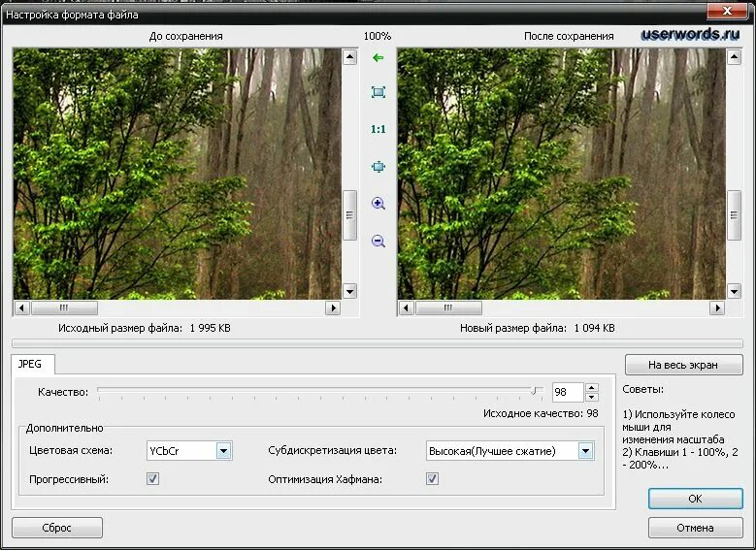Close the file format settings dialog
756x550 pixels.
(x=727, y=11)
